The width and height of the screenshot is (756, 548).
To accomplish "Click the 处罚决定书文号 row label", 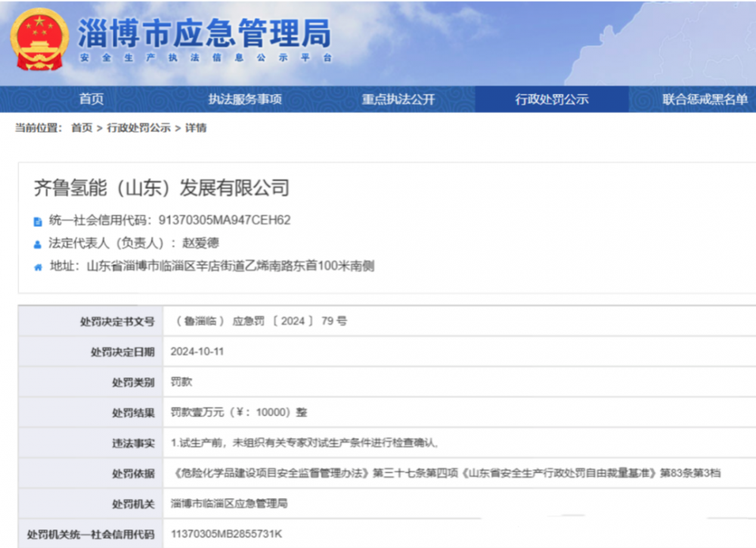I will click(x=117, y=321).
